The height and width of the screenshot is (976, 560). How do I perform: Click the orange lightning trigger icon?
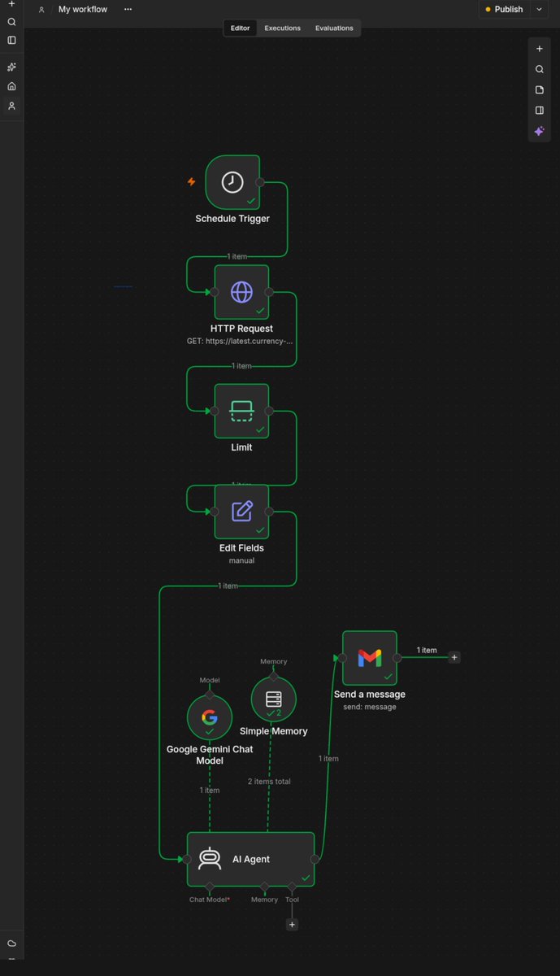click(192, 182)
